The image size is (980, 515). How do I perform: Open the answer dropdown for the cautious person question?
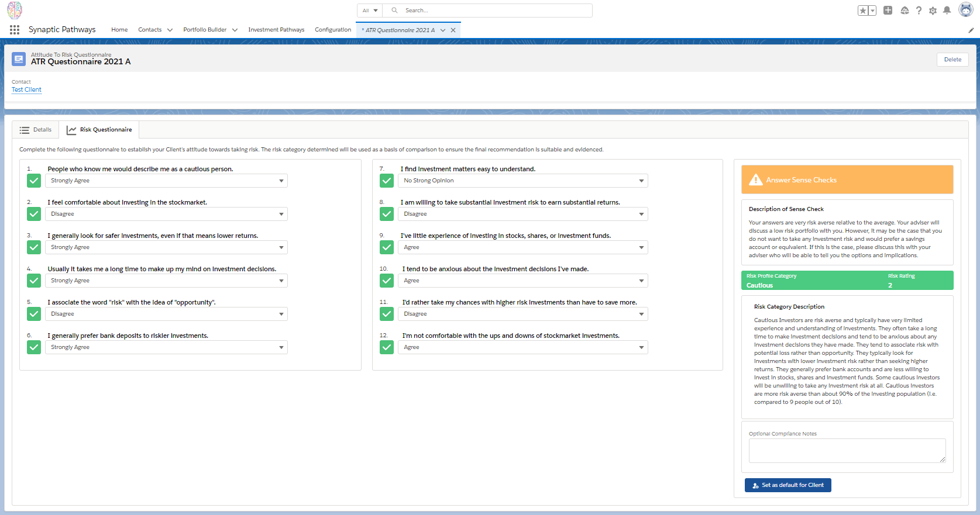tap(167, 181)
